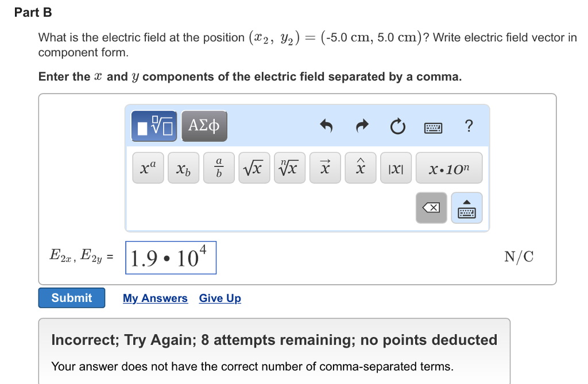The width and height of the screenshot is (588, 384).
Task: Open the My Answers link
Action: pyautogui.click(x=155, y=298)
